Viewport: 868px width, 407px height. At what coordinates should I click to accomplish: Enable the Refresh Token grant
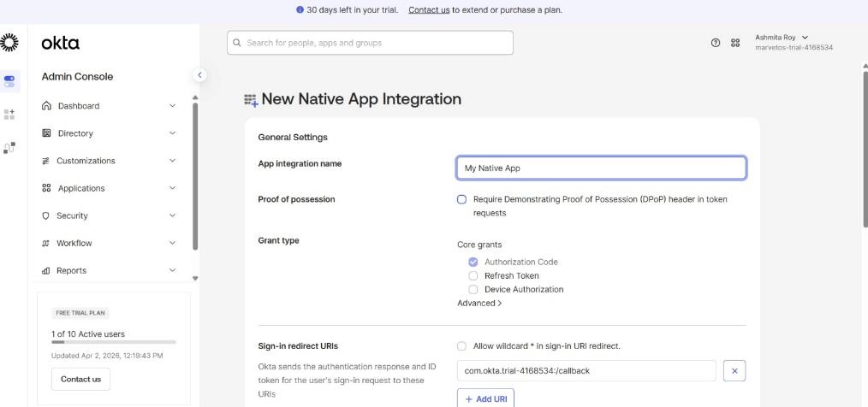point(473,275)
